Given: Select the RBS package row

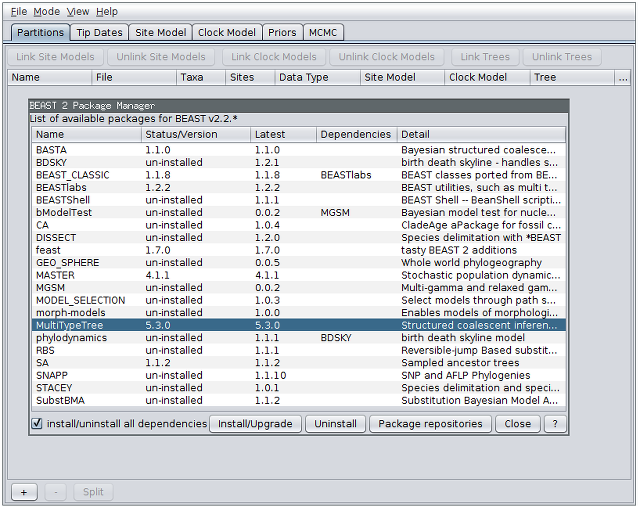Looking at the screenshot, I should pos(299,350).
